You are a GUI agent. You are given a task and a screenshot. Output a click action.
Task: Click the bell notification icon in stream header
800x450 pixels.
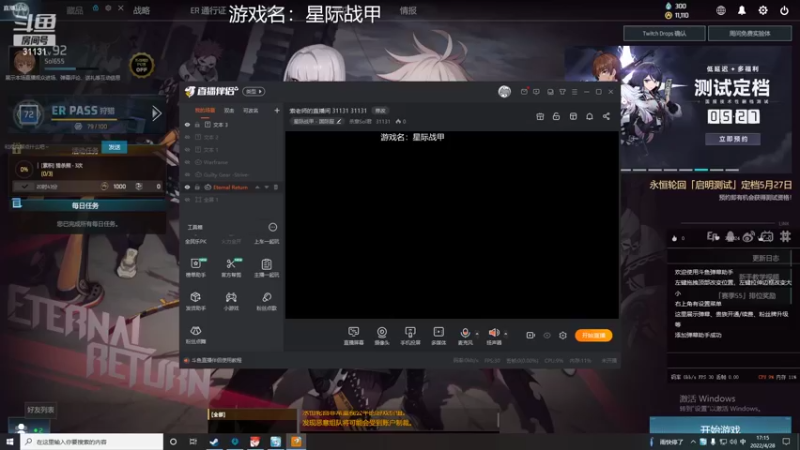tap(589, 116)
